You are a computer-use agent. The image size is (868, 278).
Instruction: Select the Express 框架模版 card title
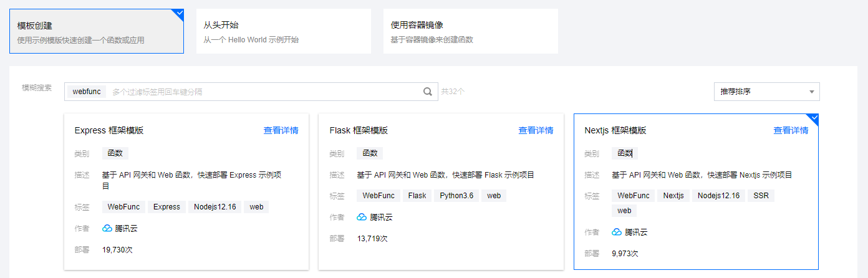[109, 130]
